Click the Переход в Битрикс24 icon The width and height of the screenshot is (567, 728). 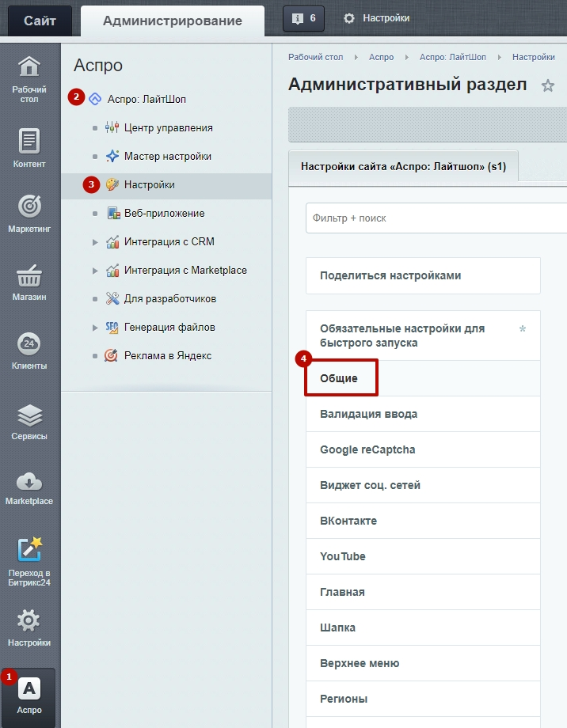click(x=29, y=549)
